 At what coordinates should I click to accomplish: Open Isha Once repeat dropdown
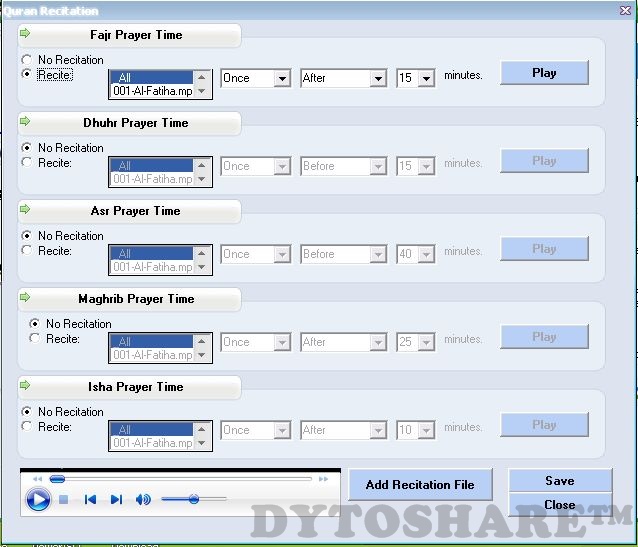pyautogui.click(x=256, y=429)
